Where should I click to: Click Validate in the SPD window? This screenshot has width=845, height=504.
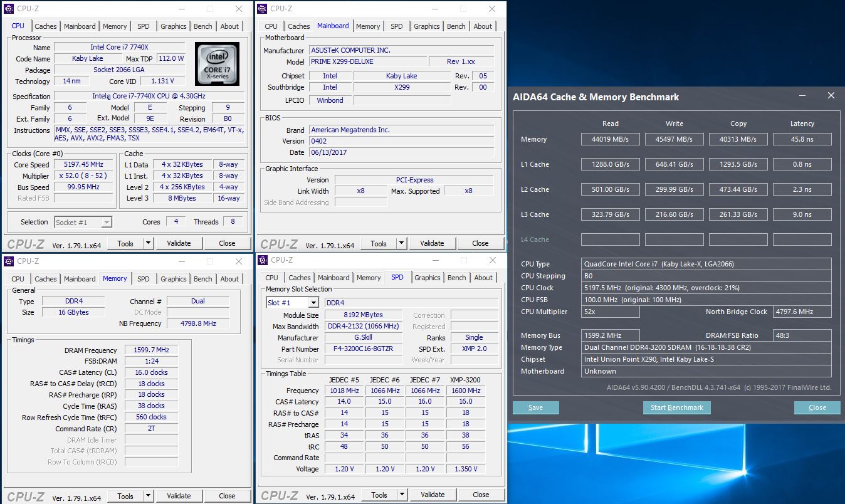click(433, 495)
